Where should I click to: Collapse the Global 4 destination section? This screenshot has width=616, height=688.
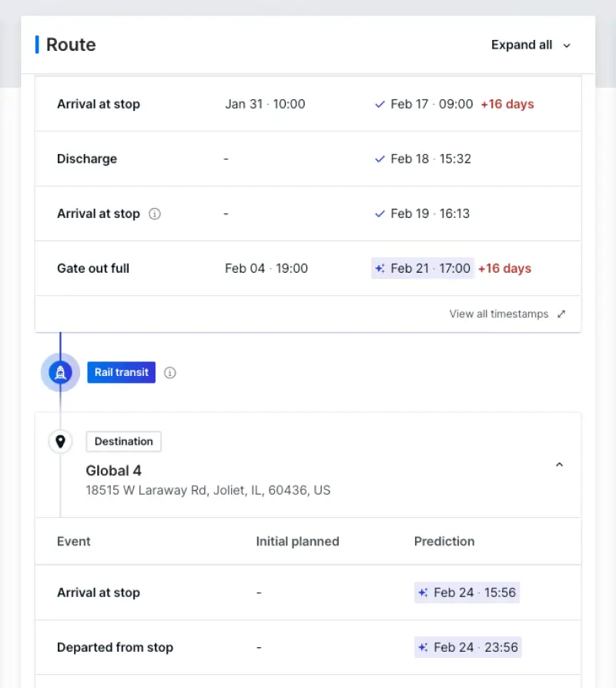[x=560, y=465]
